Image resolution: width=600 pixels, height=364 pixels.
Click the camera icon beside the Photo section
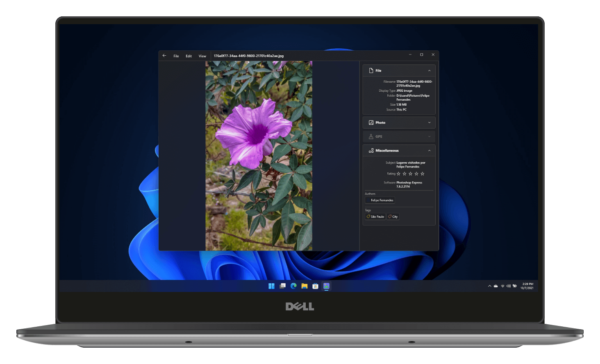pyautogui.click(x=371, y=122)
